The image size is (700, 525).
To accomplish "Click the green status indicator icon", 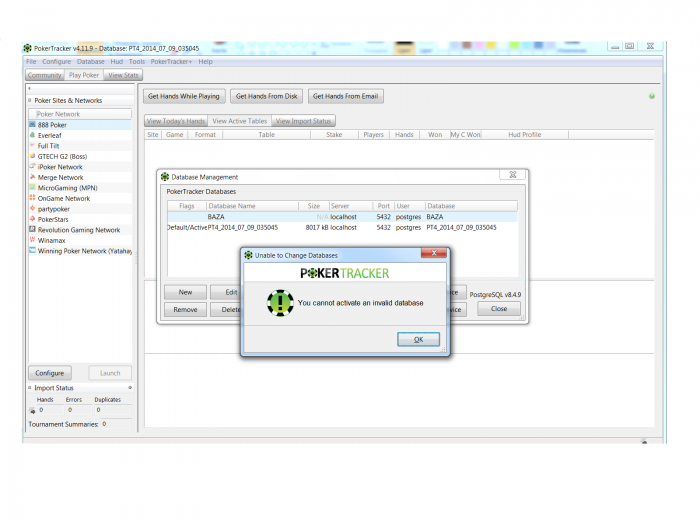I will [x=652, y=96].
